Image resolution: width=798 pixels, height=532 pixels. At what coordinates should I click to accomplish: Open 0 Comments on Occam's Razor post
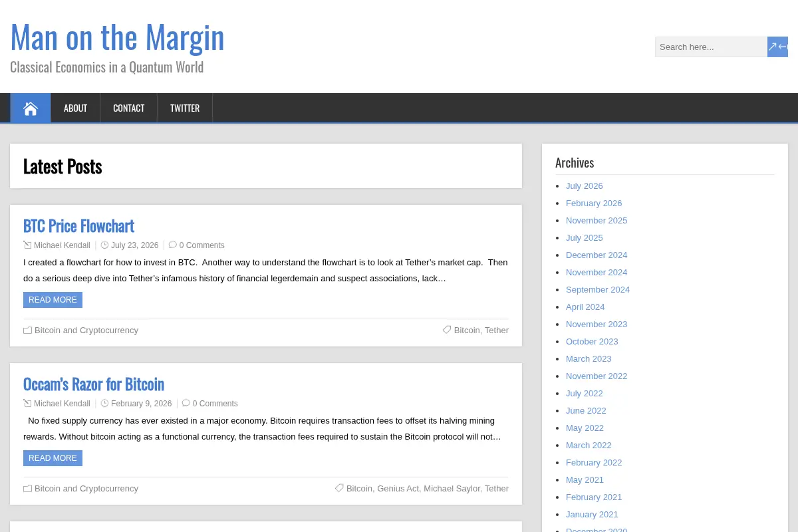pos(215,404)
